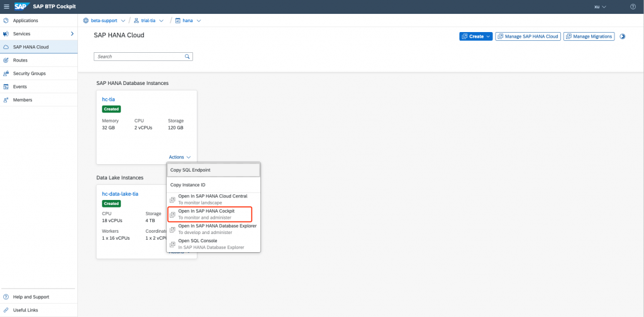Expand the Services submenu arrow

click(72, 34)
